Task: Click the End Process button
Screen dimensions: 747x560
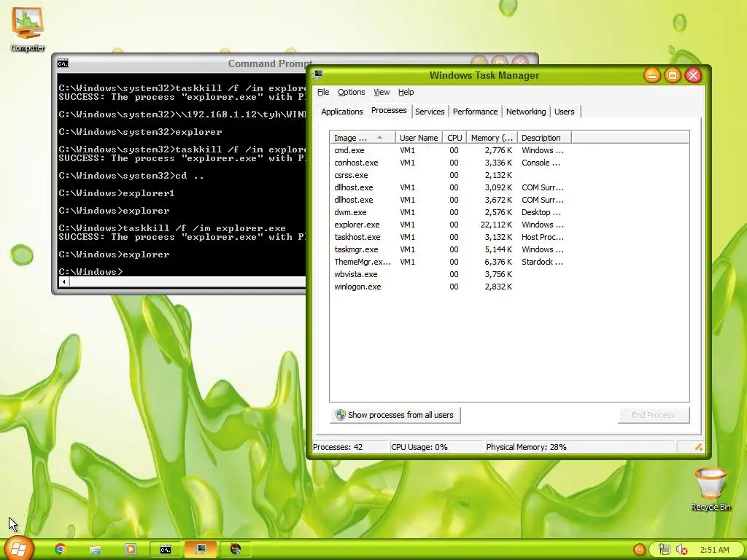Action: click(653, 415)
